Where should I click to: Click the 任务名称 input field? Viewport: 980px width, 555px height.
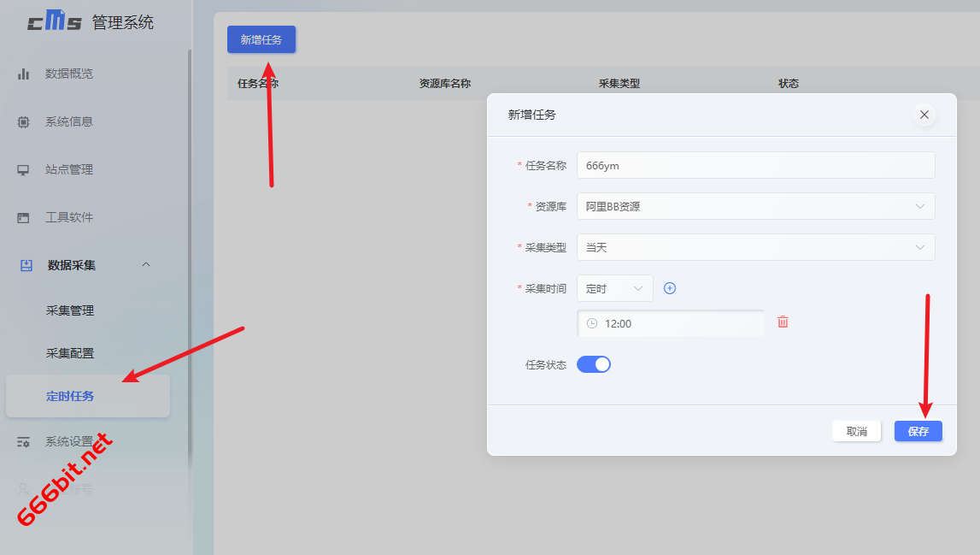coord(755,165)
